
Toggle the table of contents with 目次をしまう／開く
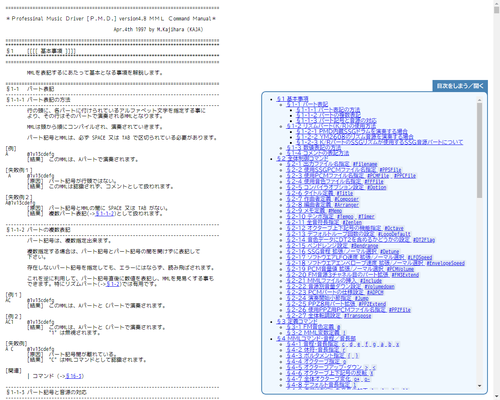460,86
